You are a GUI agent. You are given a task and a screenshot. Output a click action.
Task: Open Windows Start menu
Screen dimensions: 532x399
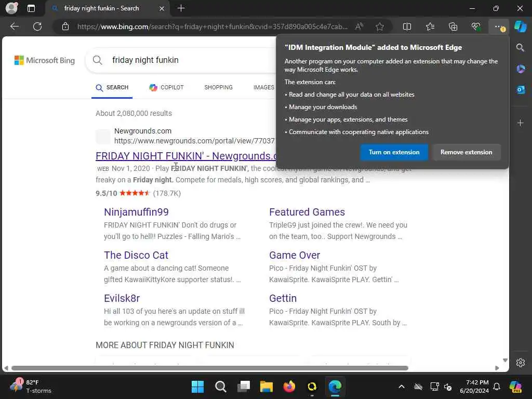197,387
